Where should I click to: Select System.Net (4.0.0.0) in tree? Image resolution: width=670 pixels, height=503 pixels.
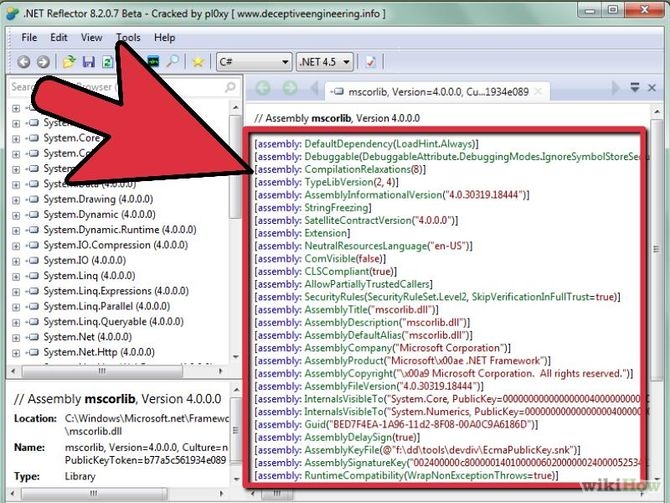coord(88,337)
